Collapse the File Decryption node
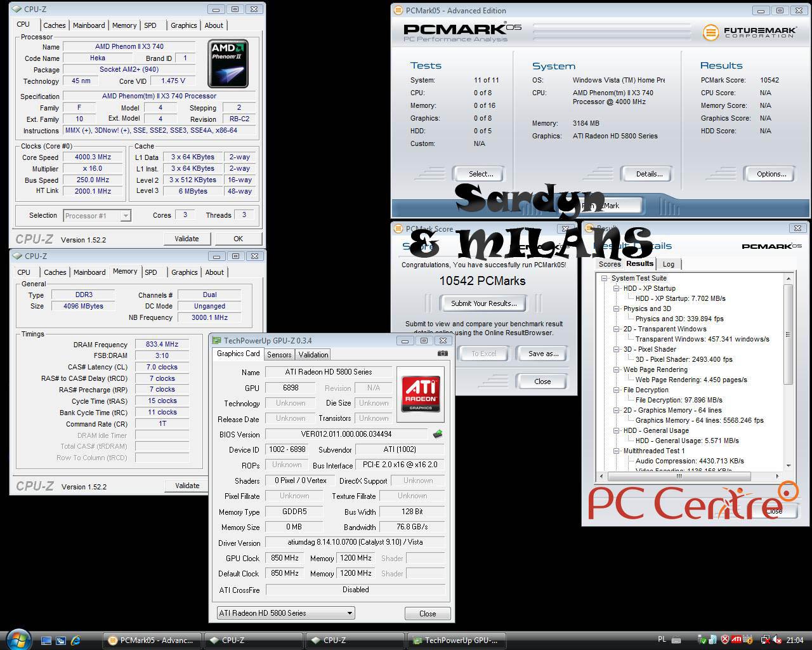 tap(616, 390)
